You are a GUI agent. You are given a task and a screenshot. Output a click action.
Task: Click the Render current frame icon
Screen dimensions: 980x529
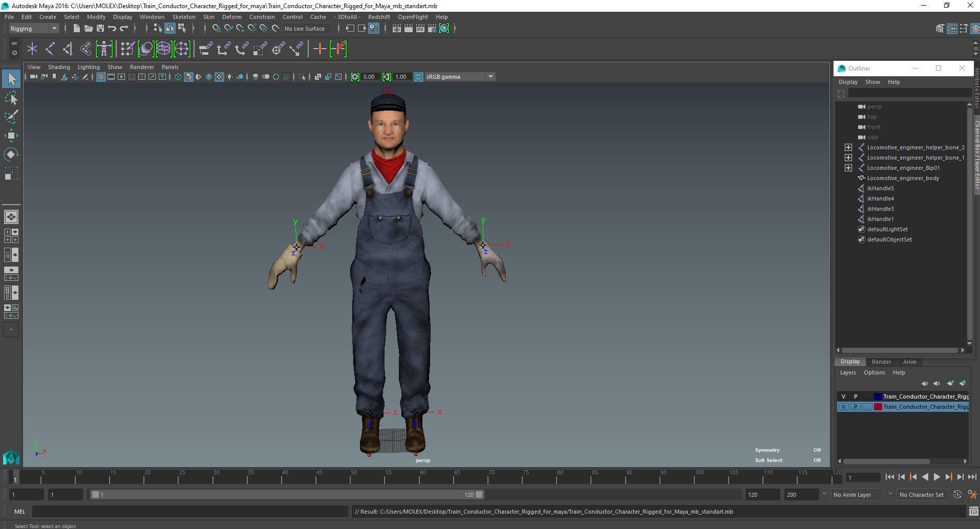409,29
